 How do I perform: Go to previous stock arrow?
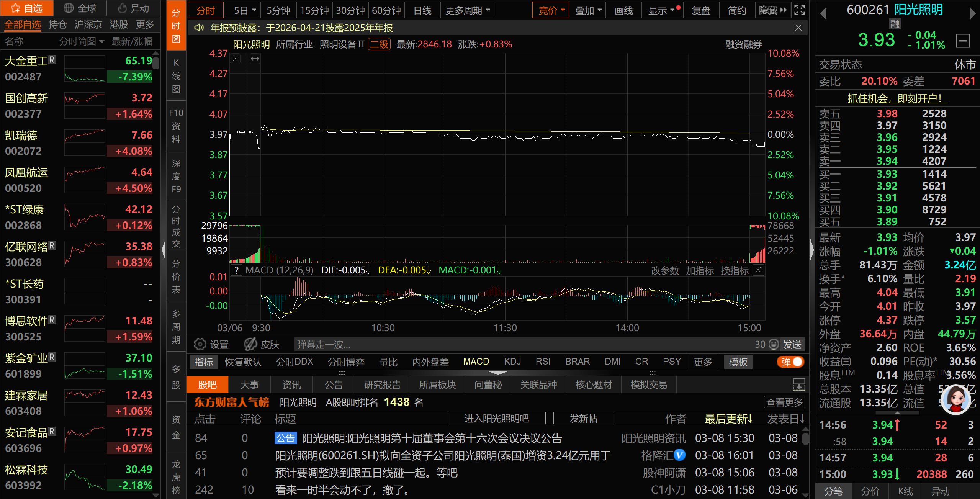(823, 14)
